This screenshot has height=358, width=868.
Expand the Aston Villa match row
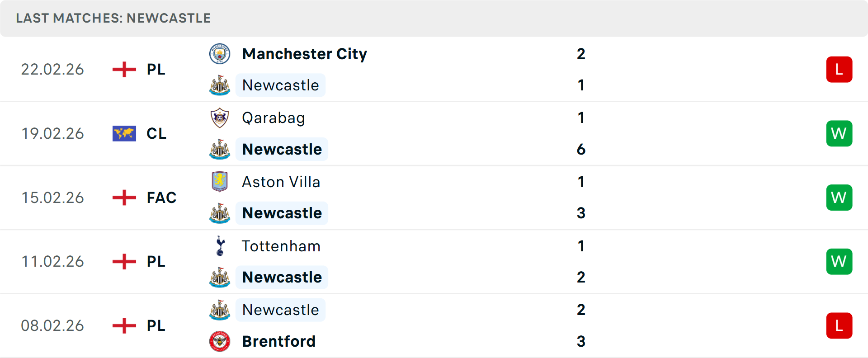point(434,198)
